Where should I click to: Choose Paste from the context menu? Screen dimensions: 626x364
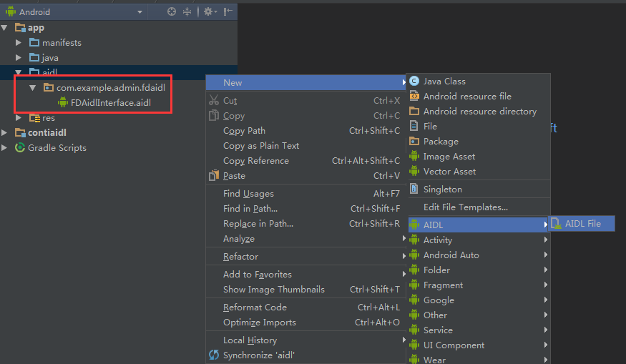[305, 176]
